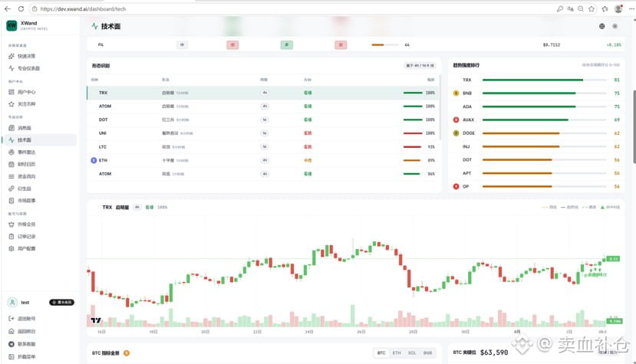Click the page vertical scrollbar on right
636x364 pixels.
(x=634, y=126)
